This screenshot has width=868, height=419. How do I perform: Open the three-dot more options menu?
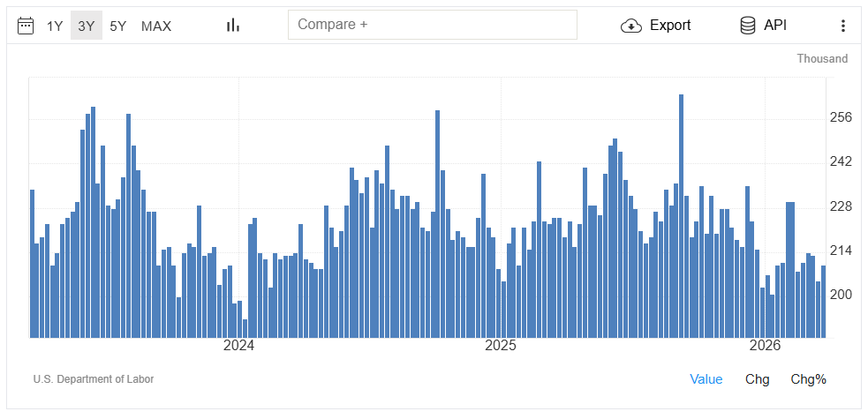coord(842,26)
